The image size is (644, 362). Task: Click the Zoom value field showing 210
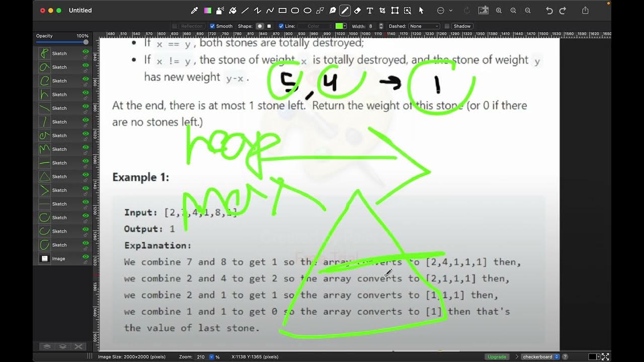point(201,357)
